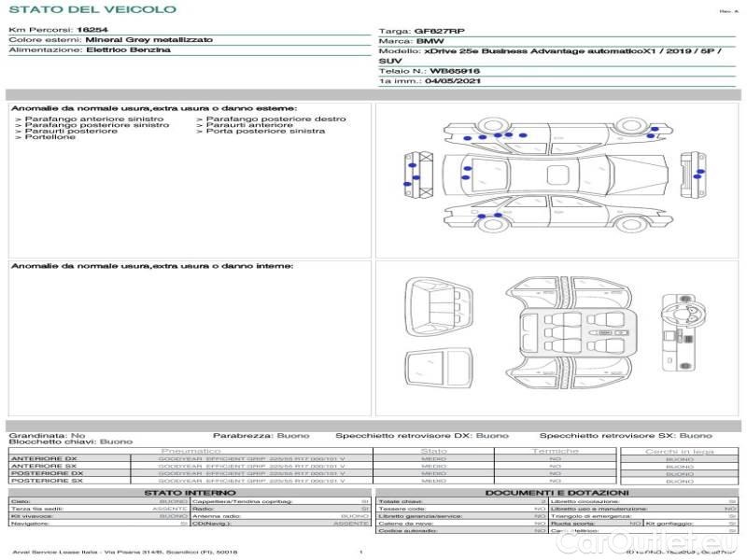
Task: Click the "STATO DEL VEICOLO" page title
Action: click(x=92, y=9)
